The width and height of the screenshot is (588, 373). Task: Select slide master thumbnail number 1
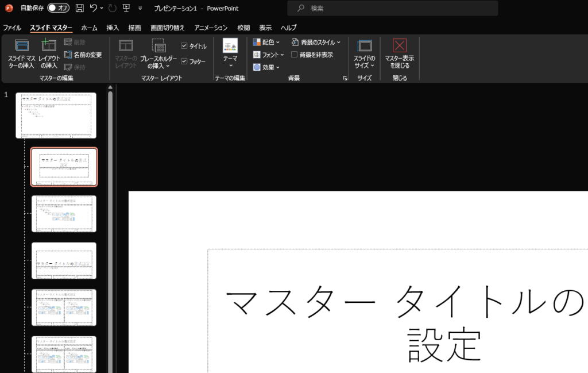pos(56,116)
